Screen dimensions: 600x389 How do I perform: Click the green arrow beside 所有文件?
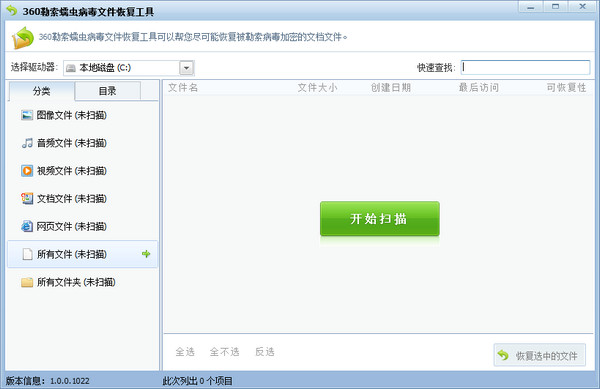point(146,254)
